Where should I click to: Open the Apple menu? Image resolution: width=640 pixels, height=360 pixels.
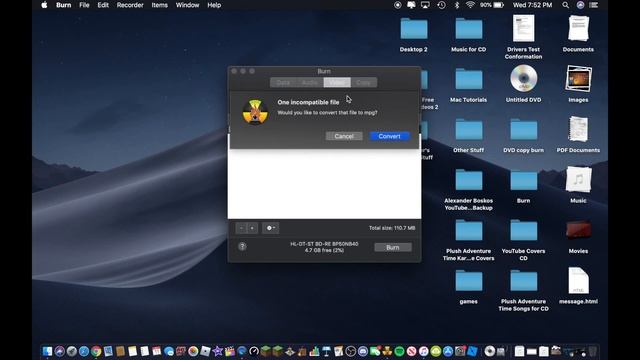tap(44, 5)
